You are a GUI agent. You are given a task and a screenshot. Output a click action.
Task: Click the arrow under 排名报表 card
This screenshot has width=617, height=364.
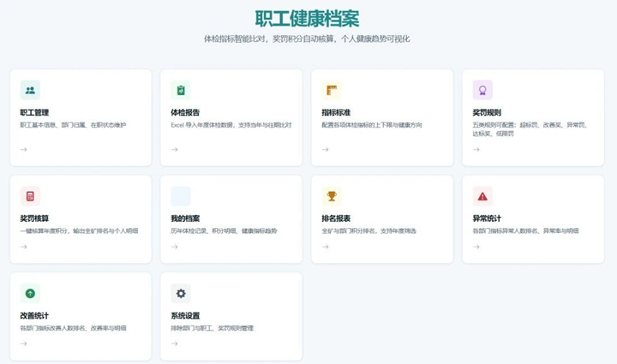pos(326,247)
